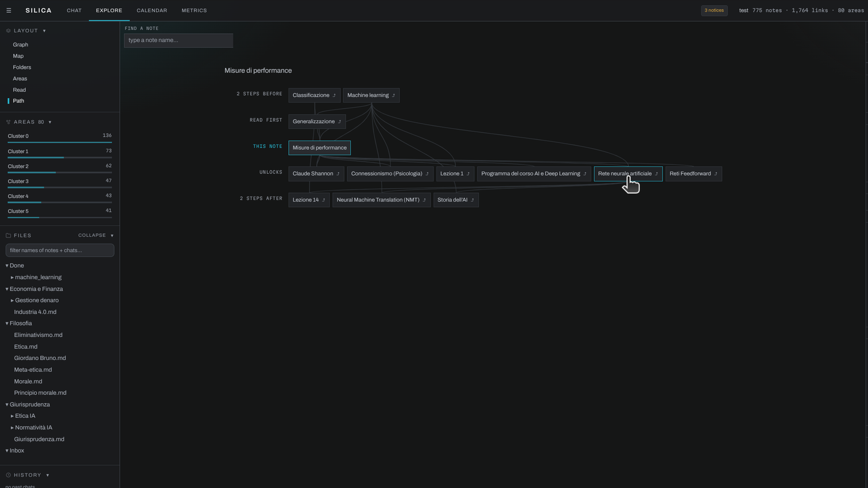Select the Graph layout
Screen dimensions: 868x488
click(21, 45)
